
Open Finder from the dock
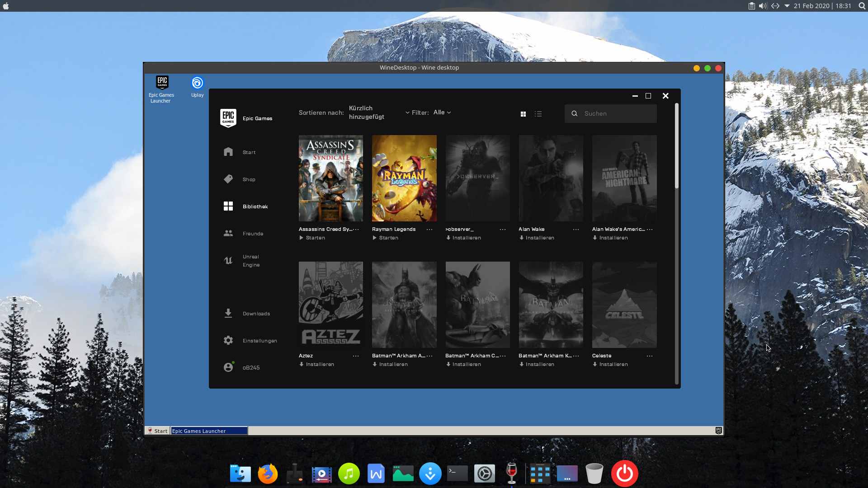[x=241, y=474]
